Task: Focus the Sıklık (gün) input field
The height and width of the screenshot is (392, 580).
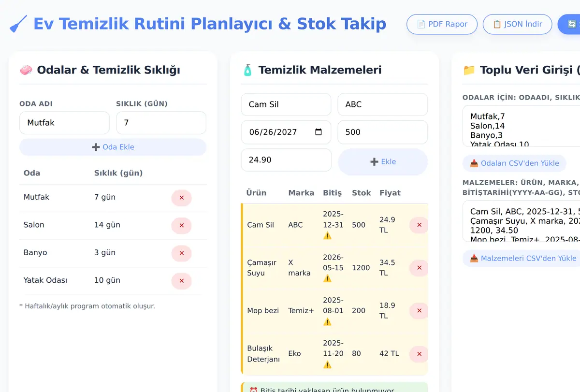Action: [x=161, y=123]
